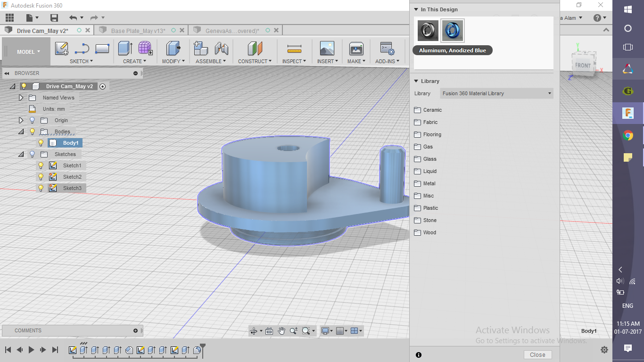Open the data panel grid icon
644x362 pixels.
coord(9,18)
